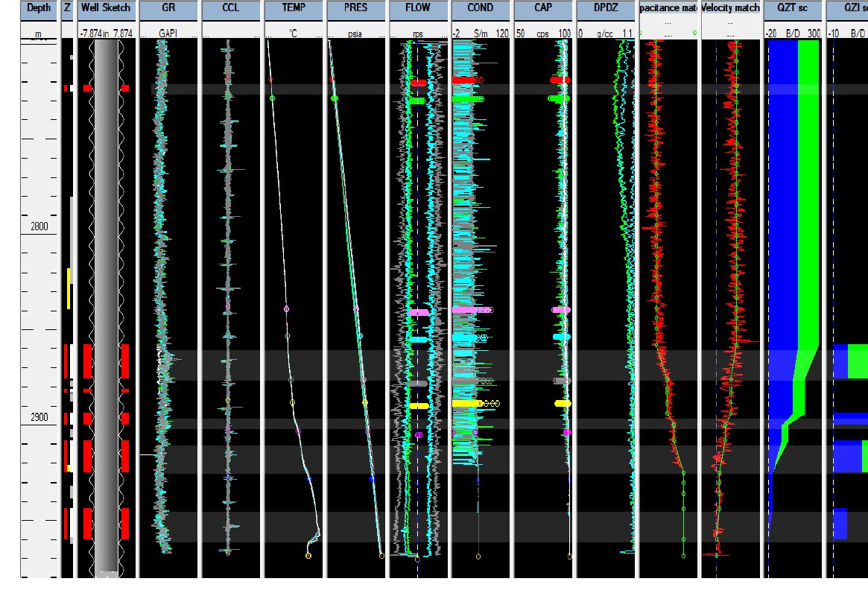Select the COND track header

[x=481, y=10]
